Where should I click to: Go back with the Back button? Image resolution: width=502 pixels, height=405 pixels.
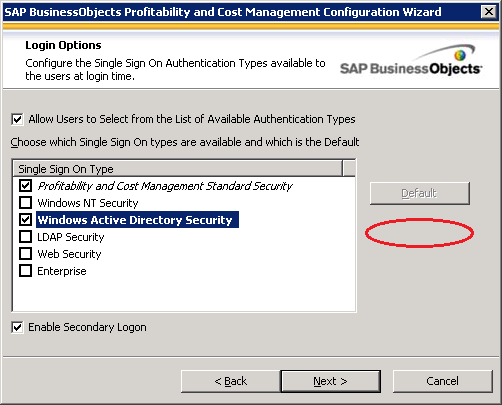tap(231, 381)
